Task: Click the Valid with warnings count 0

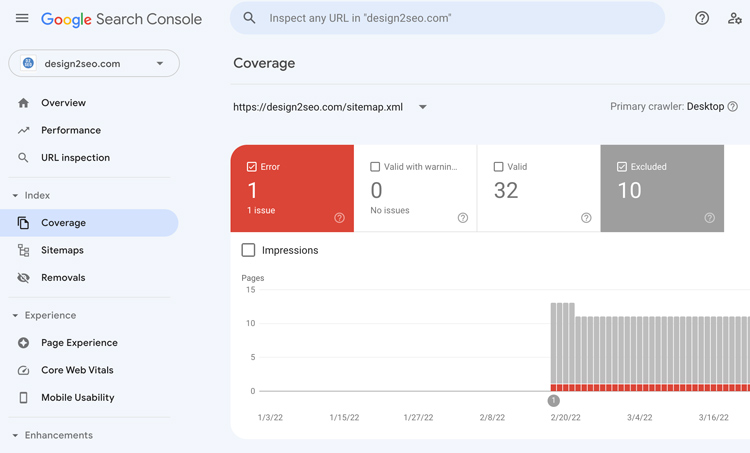Action: click(x=376, y=190)
